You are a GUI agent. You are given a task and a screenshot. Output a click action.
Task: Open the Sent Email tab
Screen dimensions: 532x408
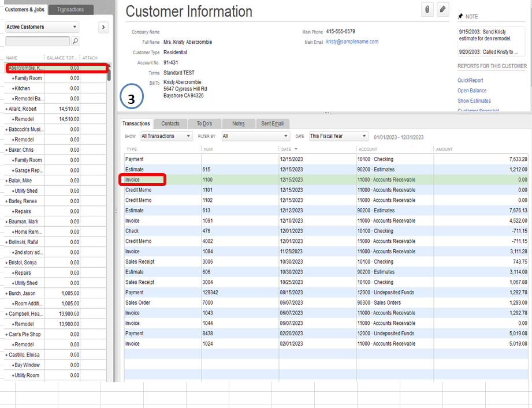click(x=272, y=123)
